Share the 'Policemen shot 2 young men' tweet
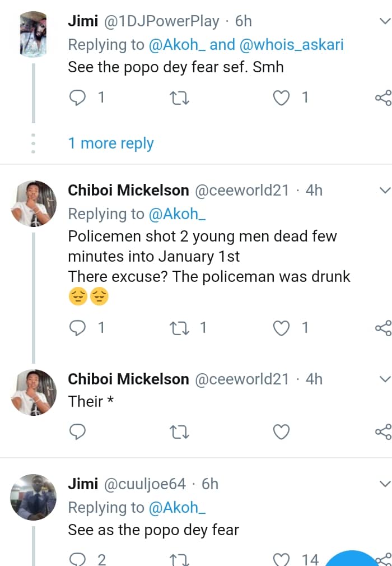Image resolution: width=392 pixels, height=566 pixels. [x=383, y=328]
